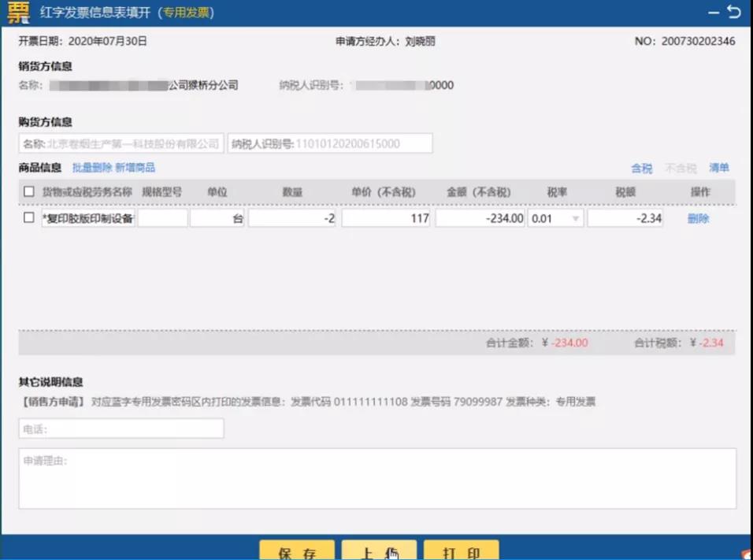The image size is (753, 560).
Task: Open the 税率 0.01 dropdown
Action: (x=555, y=218)
